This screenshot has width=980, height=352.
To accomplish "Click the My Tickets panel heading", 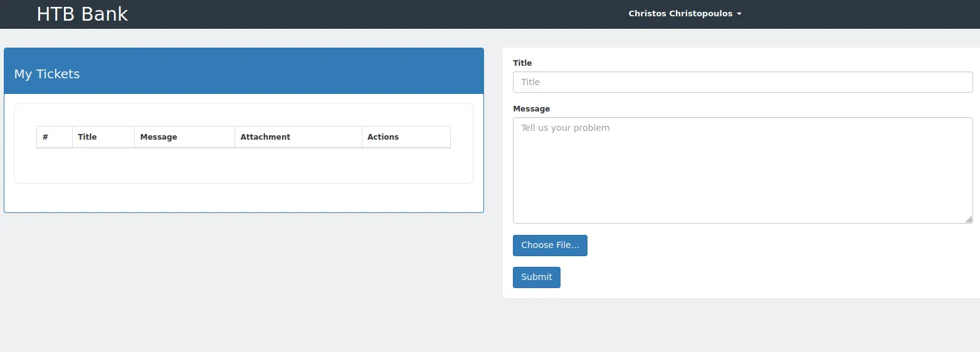I will [47, 74].
